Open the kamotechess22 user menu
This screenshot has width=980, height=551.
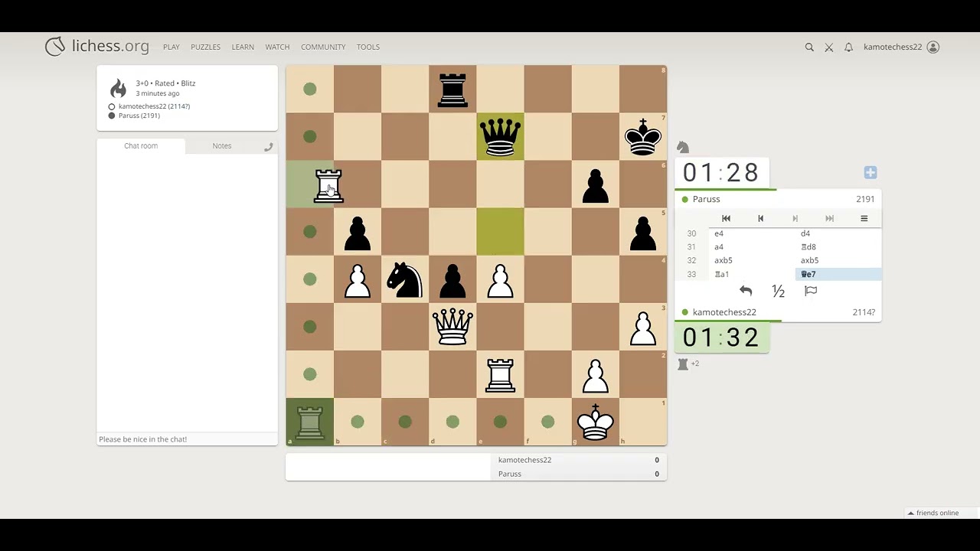click(901, 47)
